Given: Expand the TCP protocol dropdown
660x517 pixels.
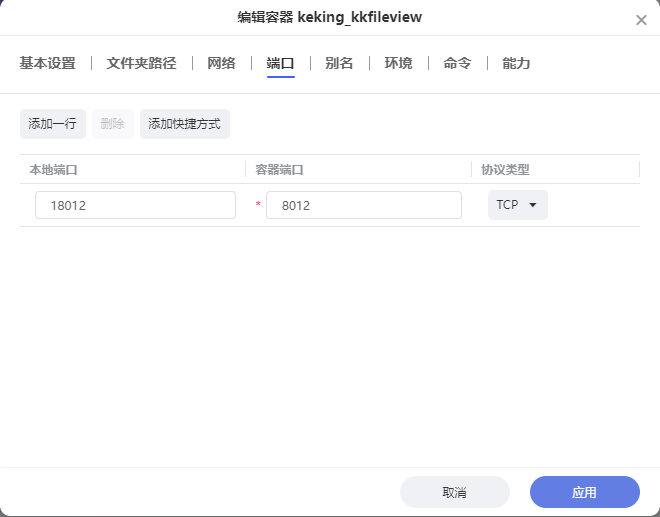Looking at the screenshot, I should pos(518,205).
